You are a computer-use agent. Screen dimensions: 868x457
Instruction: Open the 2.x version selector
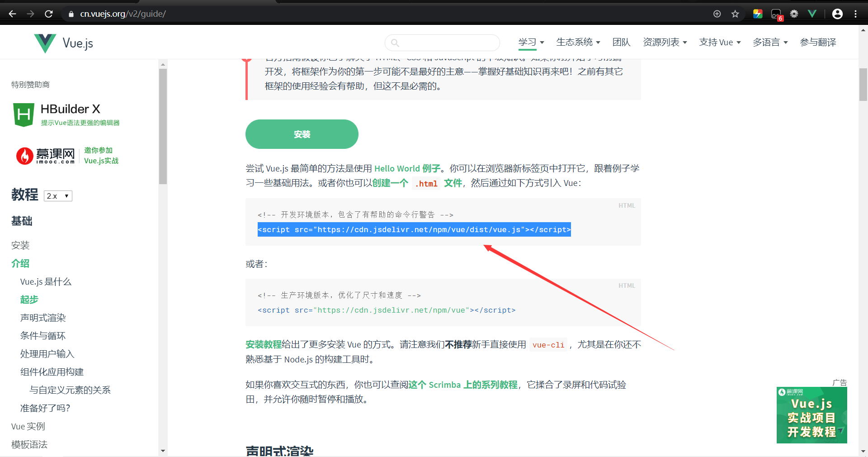[58, 196]
